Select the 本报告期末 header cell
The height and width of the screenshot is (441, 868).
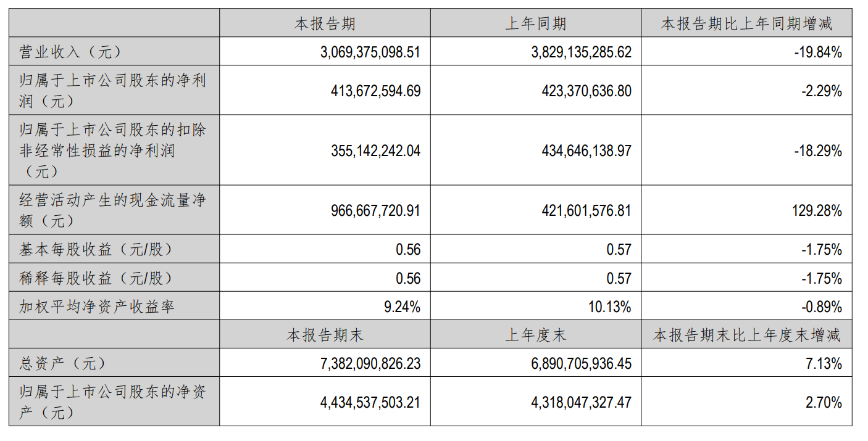point(325,335)
